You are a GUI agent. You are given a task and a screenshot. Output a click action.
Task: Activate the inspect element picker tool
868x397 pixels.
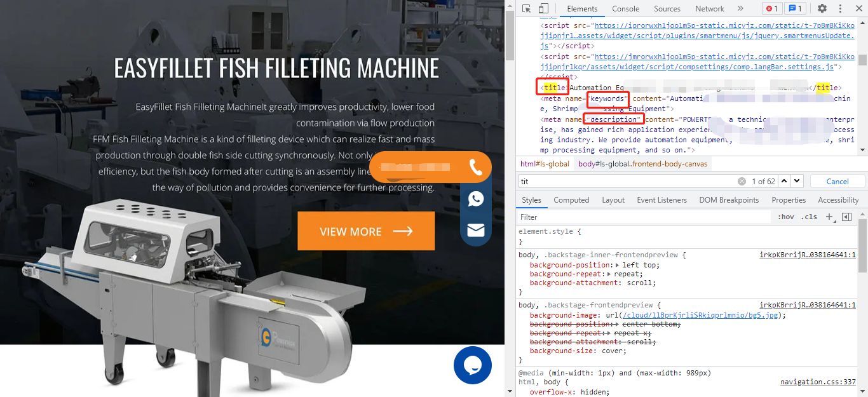(x=527, y=8)
